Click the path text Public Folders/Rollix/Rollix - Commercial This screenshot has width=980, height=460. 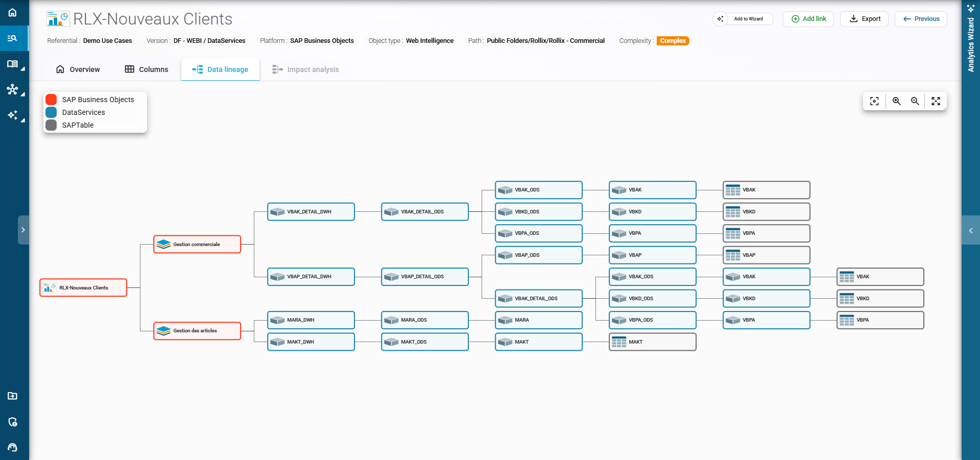click(x=545, y=41)
